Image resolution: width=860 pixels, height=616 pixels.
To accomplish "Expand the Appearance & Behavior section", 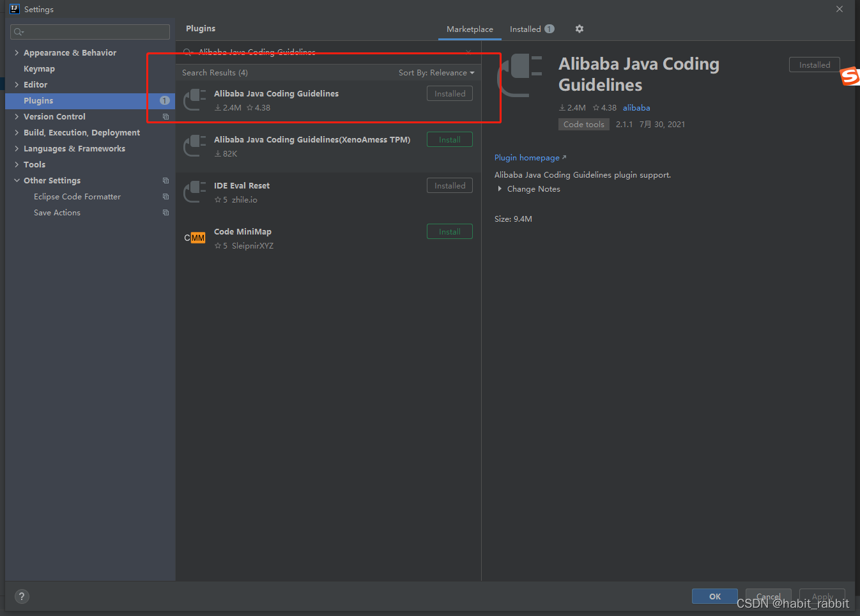I will tap(16, 52).
